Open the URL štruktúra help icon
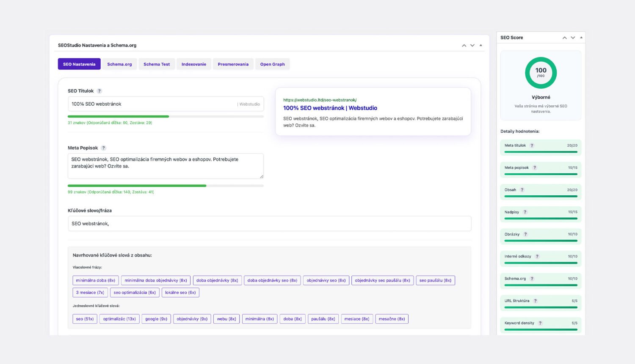Image resolution: width=635 pixels, height=364 pixels. (x=535, y=301)
